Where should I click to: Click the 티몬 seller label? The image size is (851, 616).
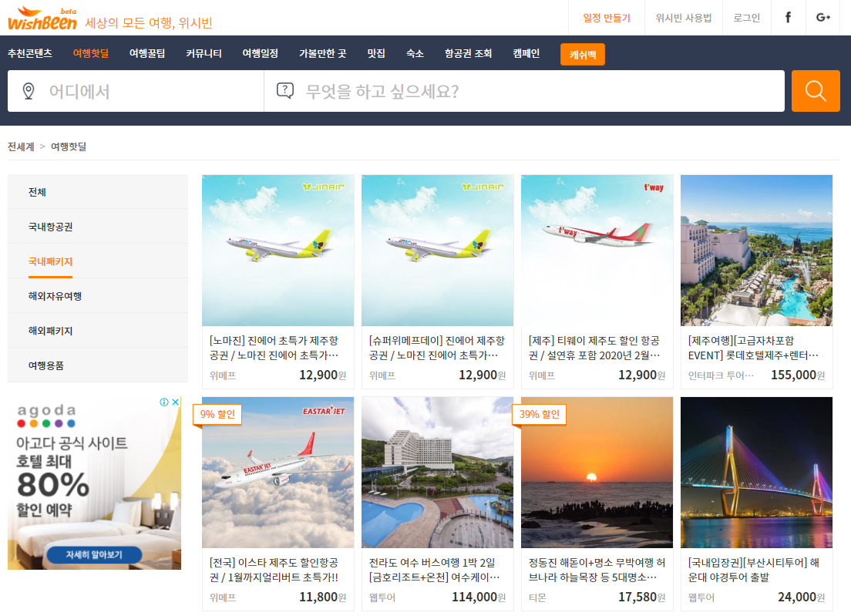click(x=537, y=597)
